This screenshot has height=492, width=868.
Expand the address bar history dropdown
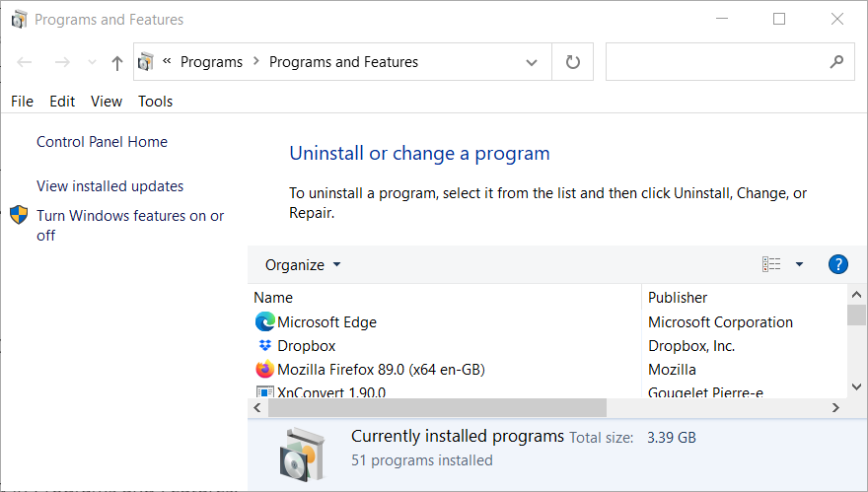pyautogui.click(x=532, y=62)
